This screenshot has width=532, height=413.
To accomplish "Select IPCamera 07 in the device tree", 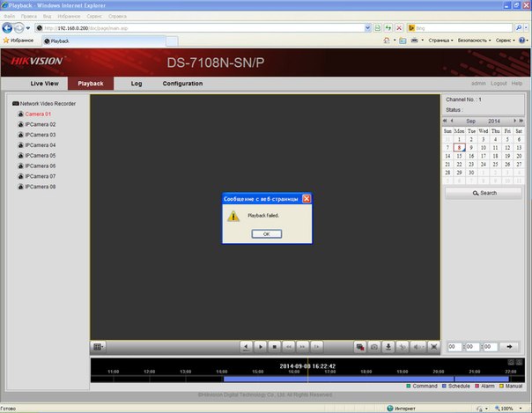I will click(37, 176).
